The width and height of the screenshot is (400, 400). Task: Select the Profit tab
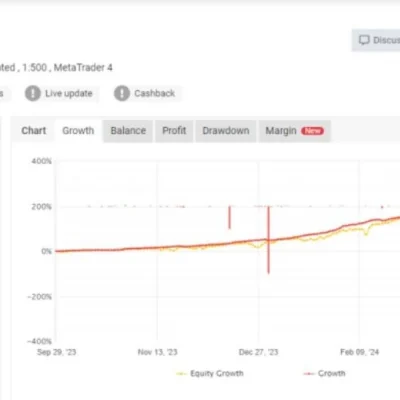[x=174, y=131]
